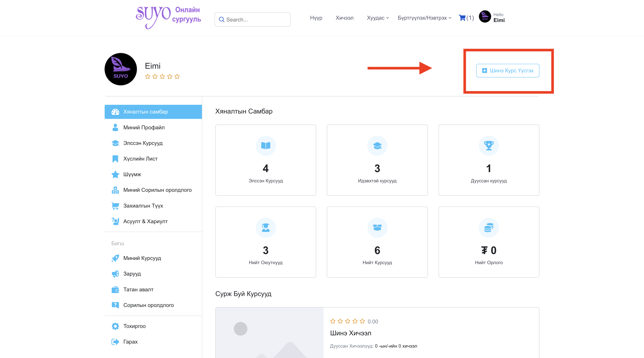
Task: Expand the Бүртгүүлэх/Нэвтрэх dropdown menu
Action: pos(424,18)
